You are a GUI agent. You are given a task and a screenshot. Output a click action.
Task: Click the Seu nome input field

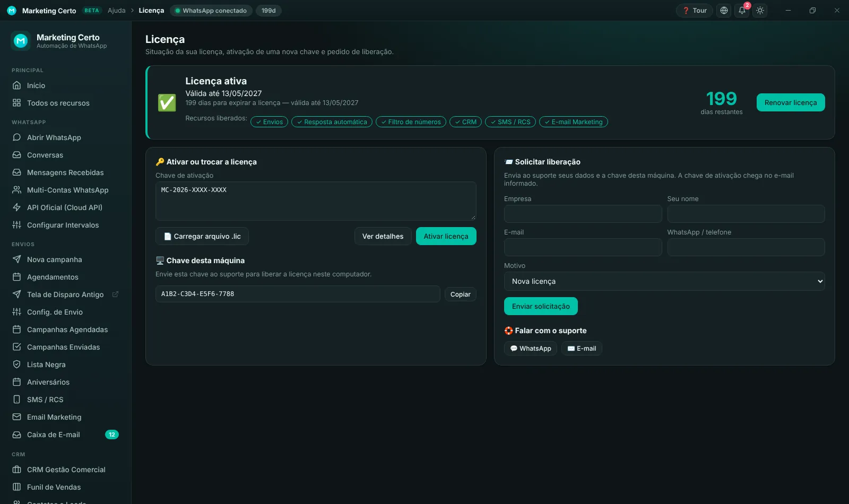point(746,214)
